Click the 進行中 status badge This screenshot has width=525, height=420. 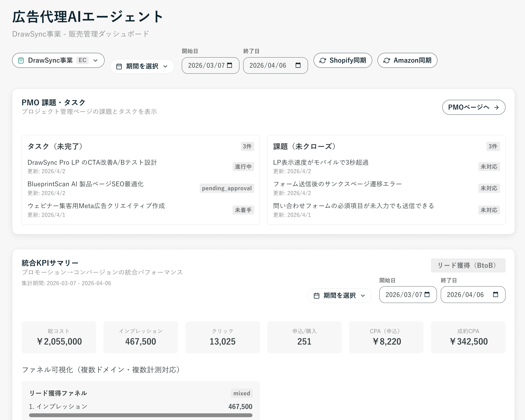point(243,166)
